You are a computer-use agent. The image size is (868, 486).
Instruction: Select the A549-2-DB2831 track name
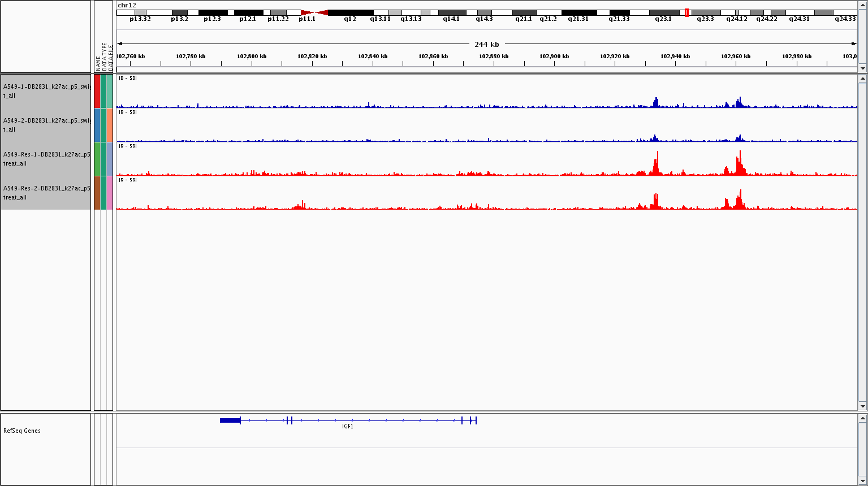[x=46, y=125]
